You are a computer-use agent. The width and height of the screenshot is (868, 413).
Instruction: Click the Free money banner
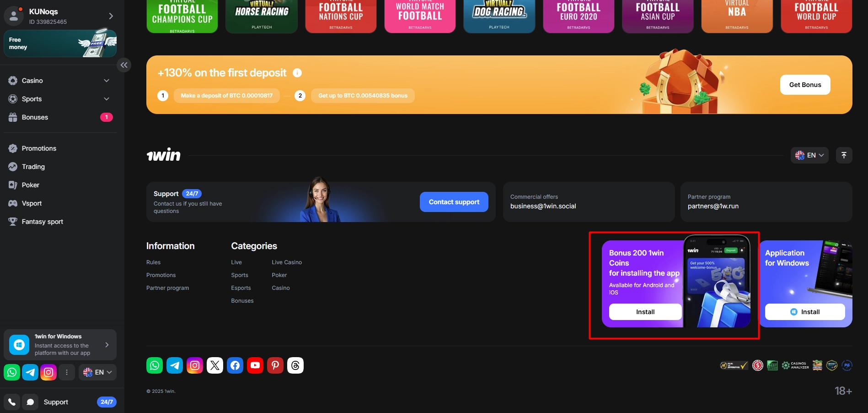(60, 43)
